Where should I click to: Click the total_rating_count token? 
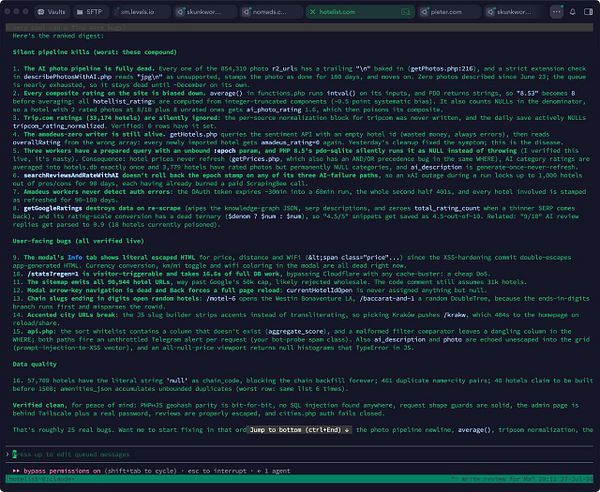[447, 208]
